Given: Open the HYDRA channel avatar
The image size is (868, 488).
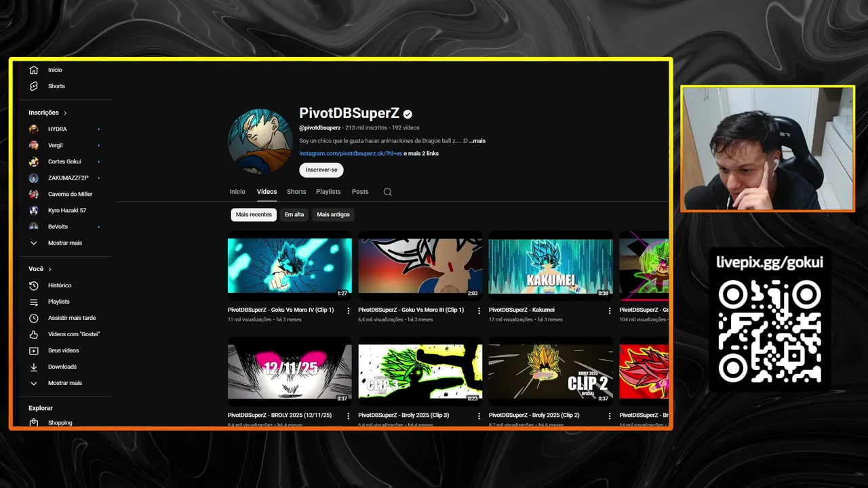Looking at the screenshot, I should coord(34,129).
